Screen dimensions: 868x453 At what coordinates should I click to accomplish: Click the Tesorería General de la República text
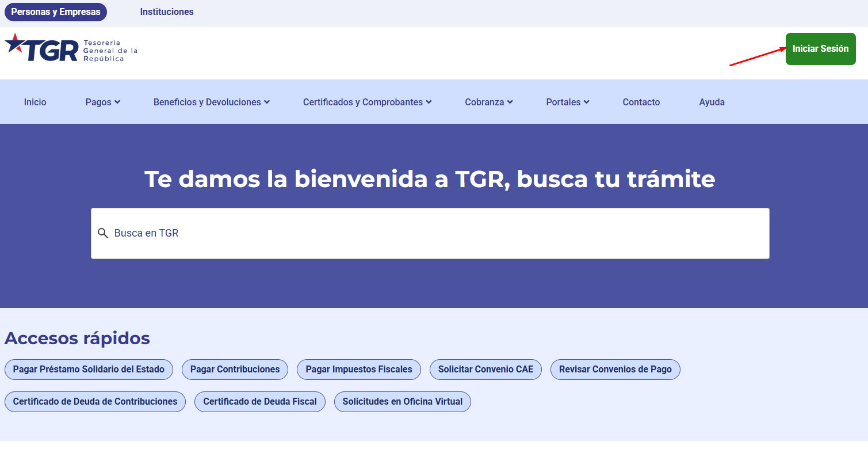(x=110, y=51)
